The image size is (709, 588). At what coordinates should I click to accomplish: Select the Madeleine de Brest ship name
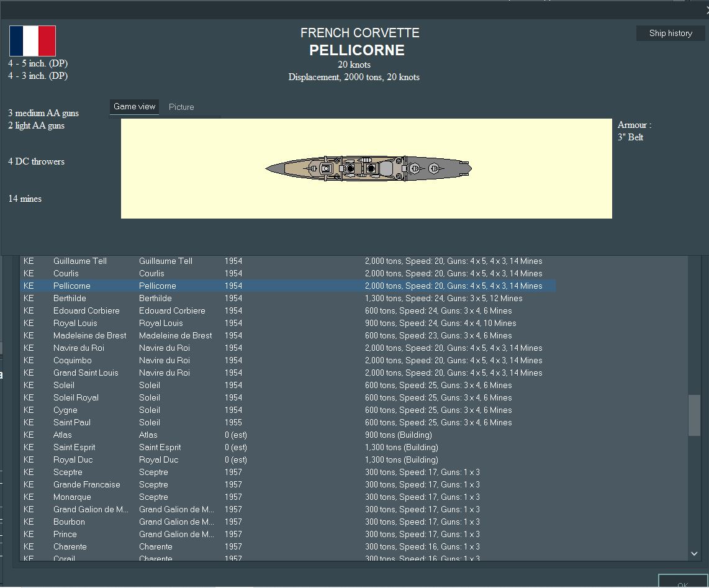tap(89, 336)
